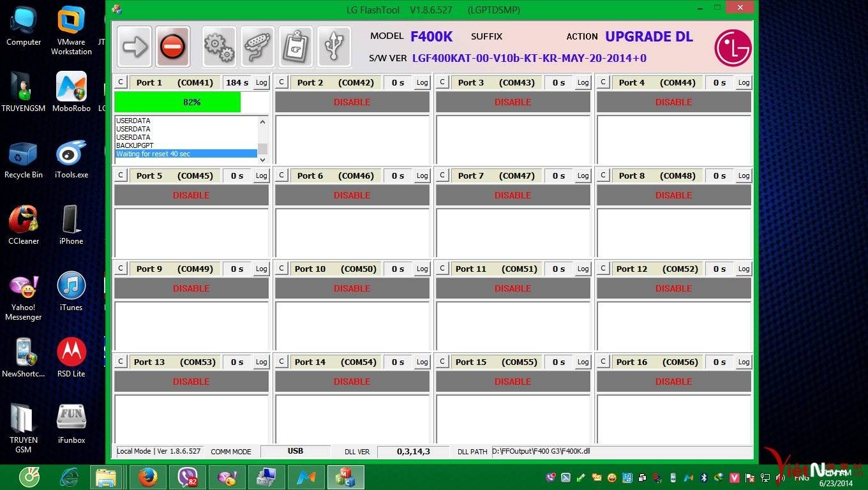Launch MoboRobo from the desktop
Image resolution: width=868 pixels, height=490 pixels.
point(71,93)
